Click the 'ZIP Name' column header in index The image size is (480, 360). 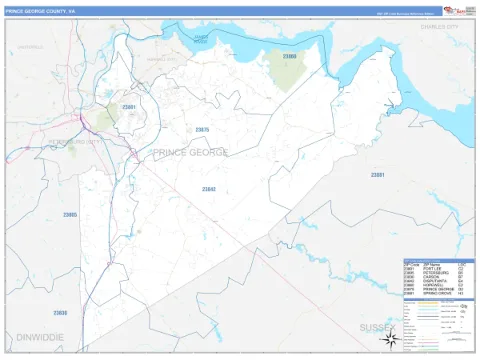(x=433, y=265)
